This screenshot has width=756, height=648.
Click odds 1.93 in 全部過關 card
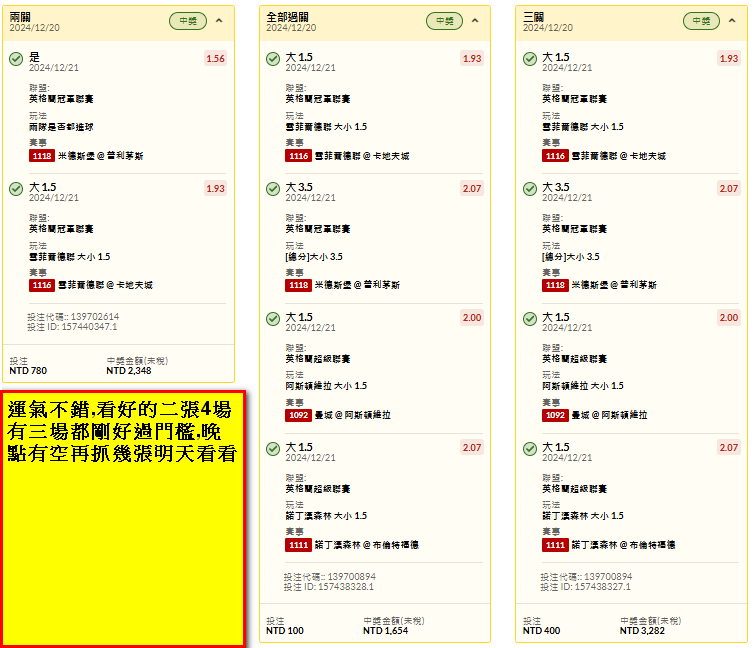472,58
